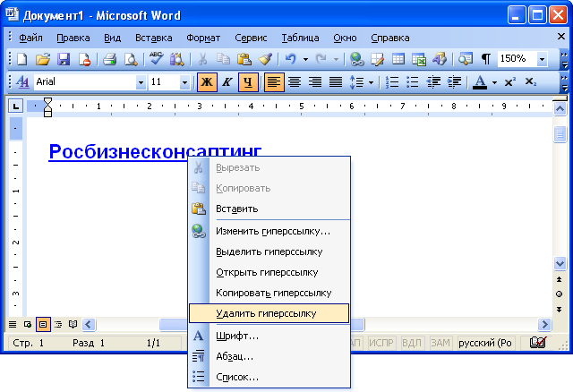The width and height of the screenshot is (573, 392).
Task: Click the Drawing toolbar icon
Action: (440, 59)
